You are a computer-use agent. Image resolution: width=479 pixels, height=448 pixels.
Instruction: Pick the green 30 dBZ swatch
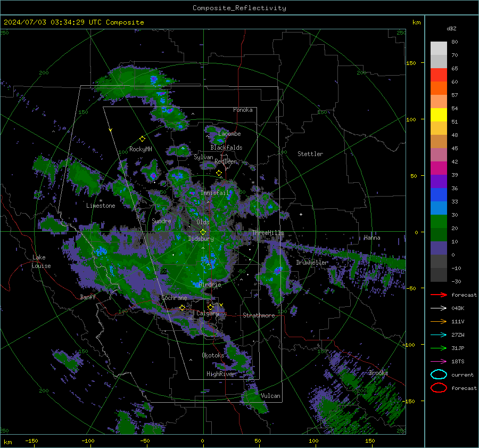[x=439, y=222]
